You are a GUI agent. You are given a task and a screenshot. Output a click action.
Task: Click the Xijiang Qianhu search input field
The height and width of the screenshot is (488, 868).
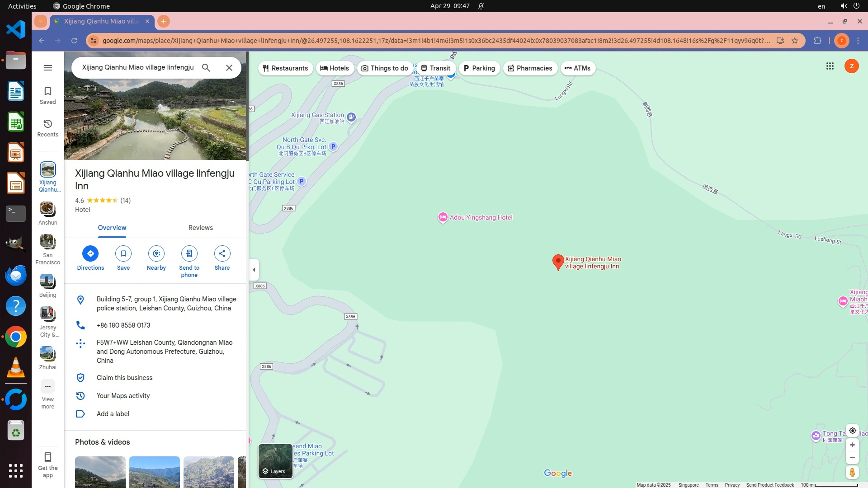138,67
